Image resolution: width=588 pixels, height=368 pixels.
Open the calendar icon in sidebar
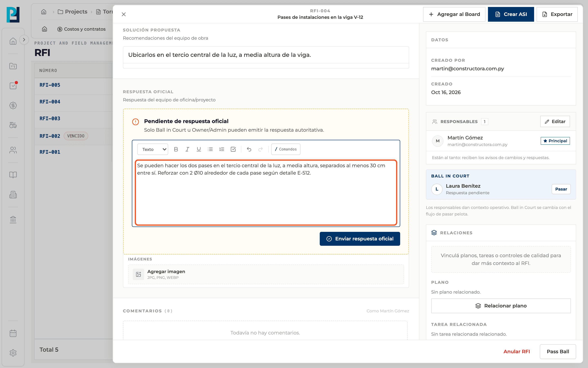tap(13, 333)
